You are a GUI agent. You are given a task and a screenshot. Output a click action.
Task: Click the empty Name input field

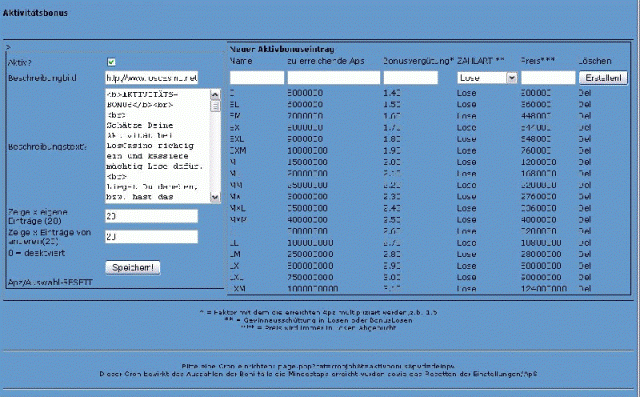pos(257,78)
